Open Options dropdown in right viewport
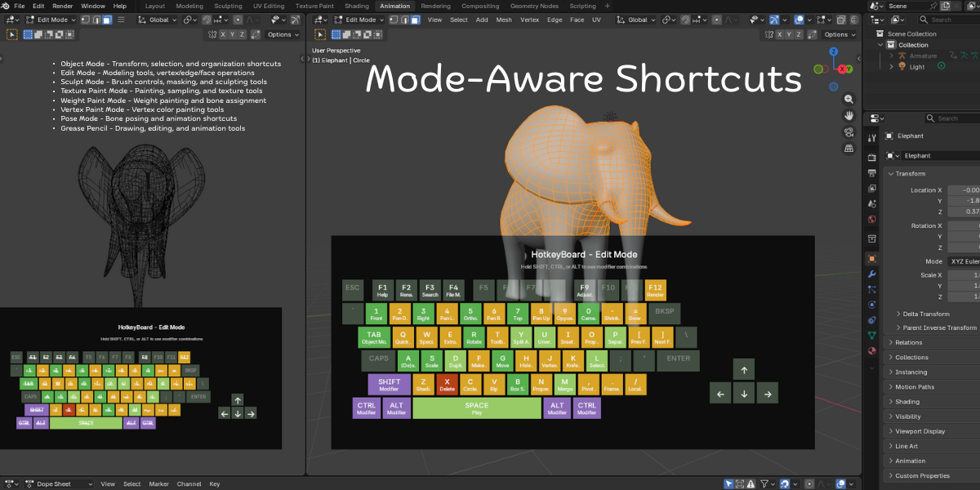This screenshot has height=490, width=980. pos(840,34)
